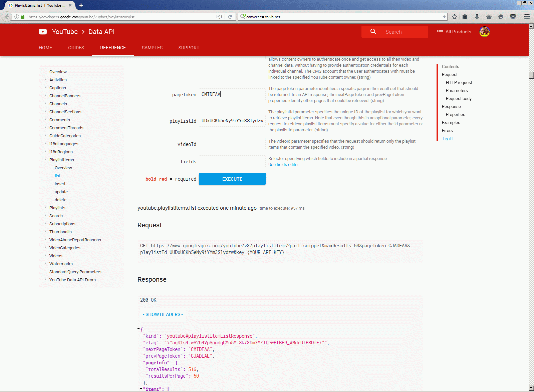Collapse the root JSON object in the response
This screenshot has width=534, height=392.
click(x=139, y=329)
